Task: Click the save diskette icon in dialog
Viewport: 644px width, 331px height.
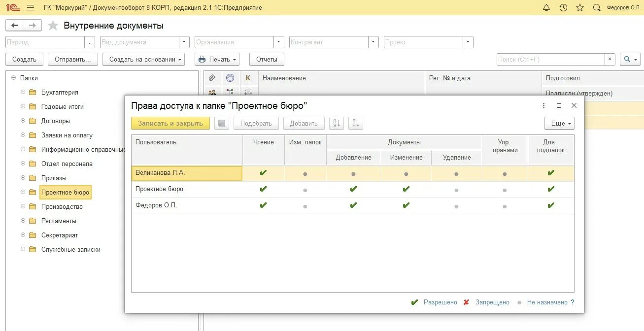Action: coord(222,123)
